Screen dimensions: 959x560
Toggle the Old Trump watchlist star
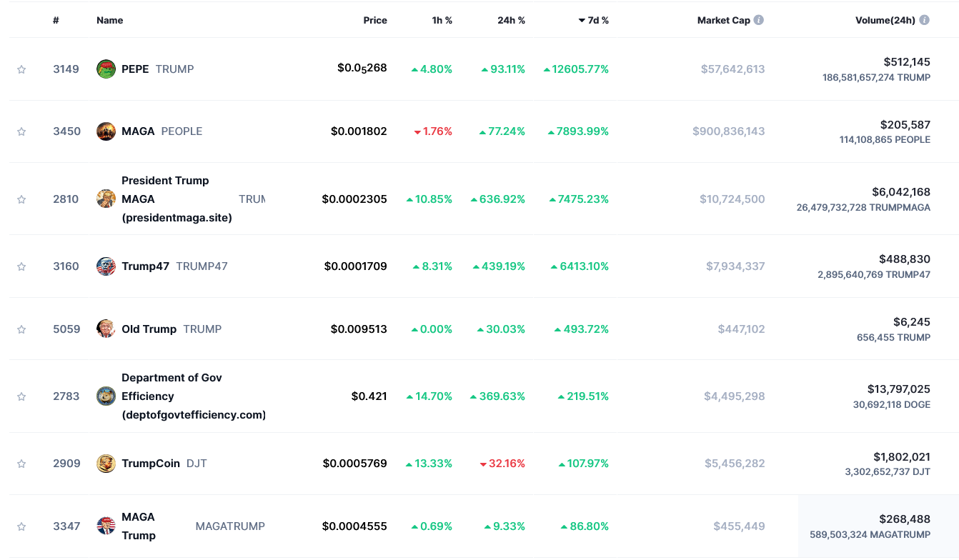coord(21,329)
